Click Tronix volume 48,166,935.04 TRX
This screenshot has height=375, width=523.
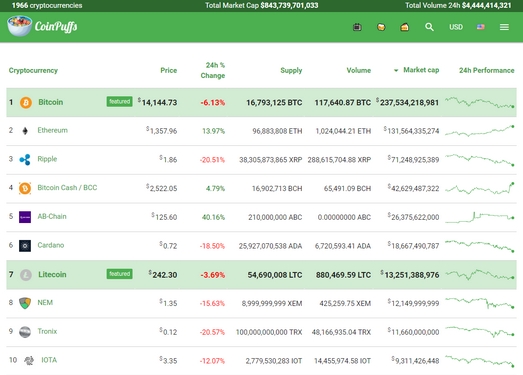[x=341, y=332]
